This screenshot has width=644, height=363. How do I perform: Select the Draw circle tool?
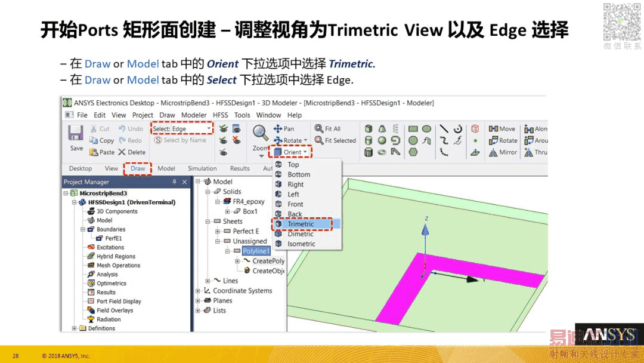413,140
